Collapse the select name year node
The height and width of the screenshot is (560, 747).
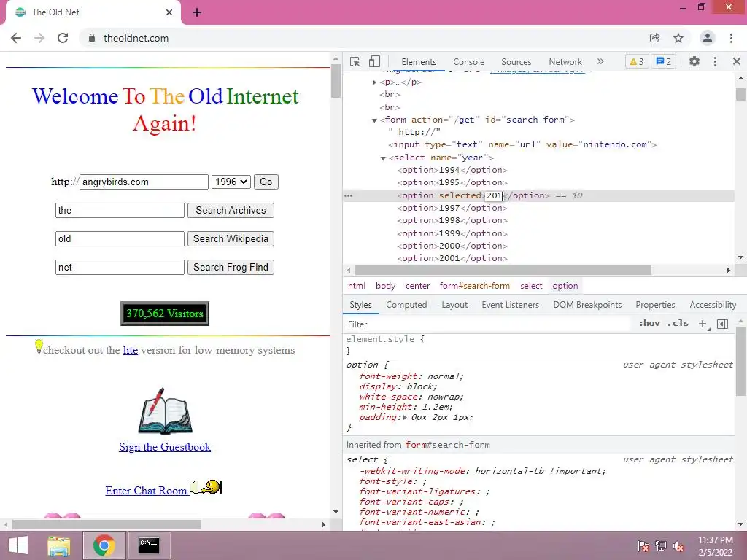(383, 158)
